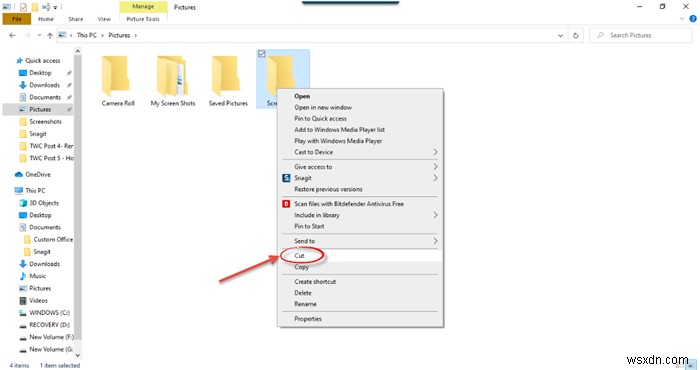
Task: Click Pictures in the address bar
Action: click(x=119, y=35)
